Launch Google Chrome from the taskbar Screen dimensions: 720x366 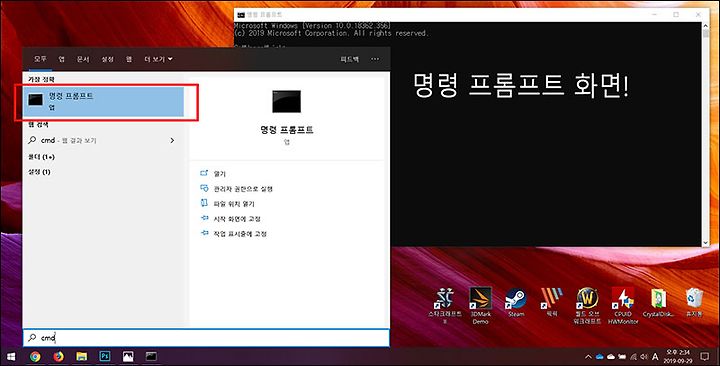coord(35,356)
